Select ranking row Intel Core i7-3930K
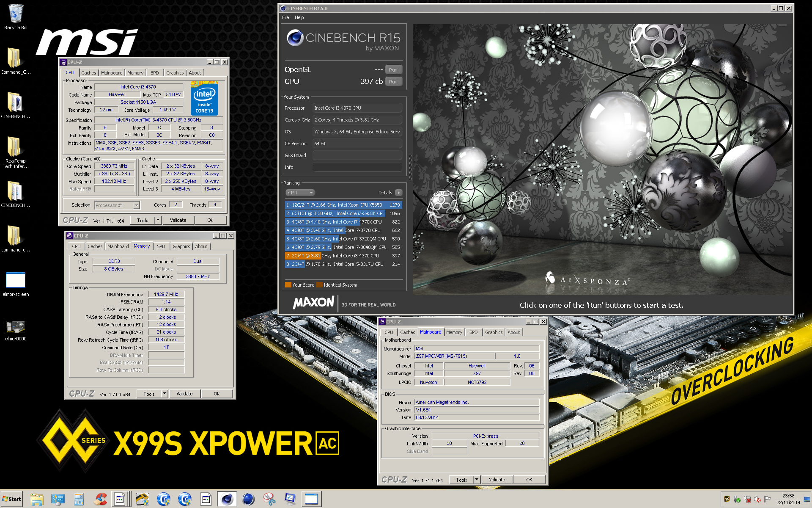Screen dimensions: 812x508 point(343,213)
